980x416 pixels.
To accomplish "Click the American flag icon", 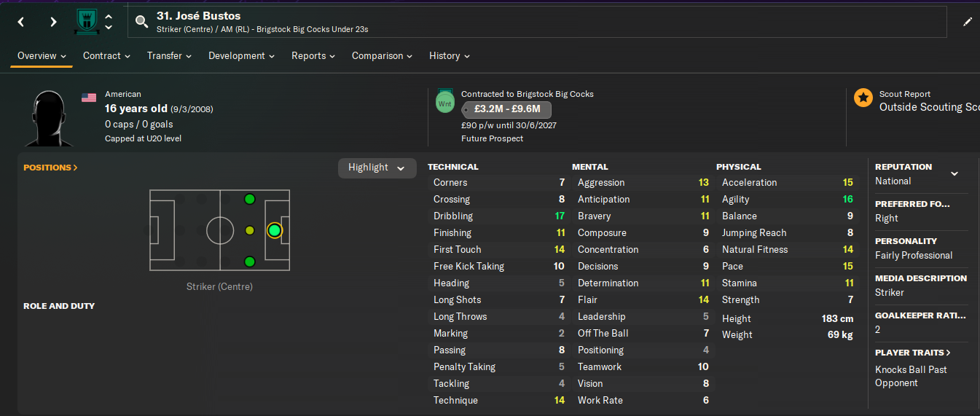I will [89, 98].
